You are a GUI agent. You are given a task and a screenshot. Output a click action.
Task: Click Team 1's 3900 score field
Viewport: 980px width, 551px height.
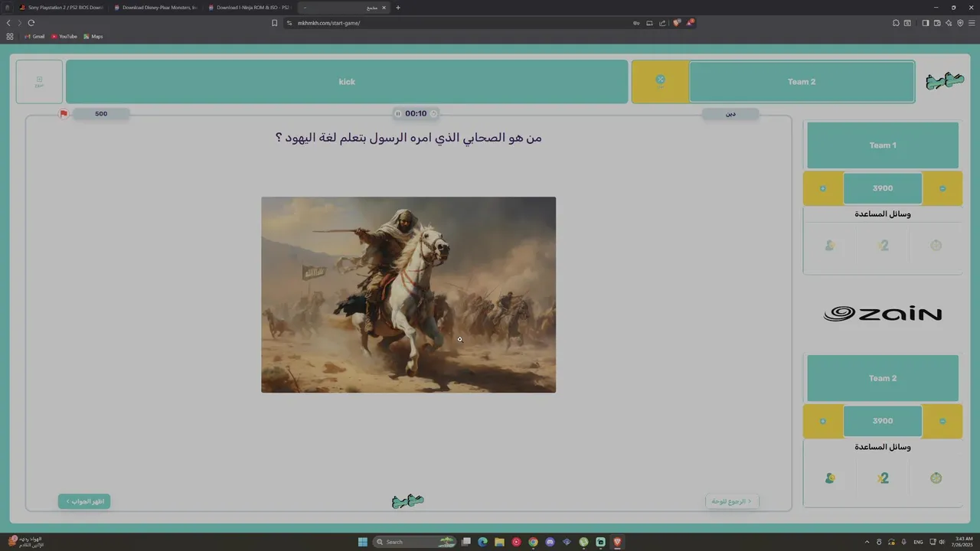coord(883,188)
